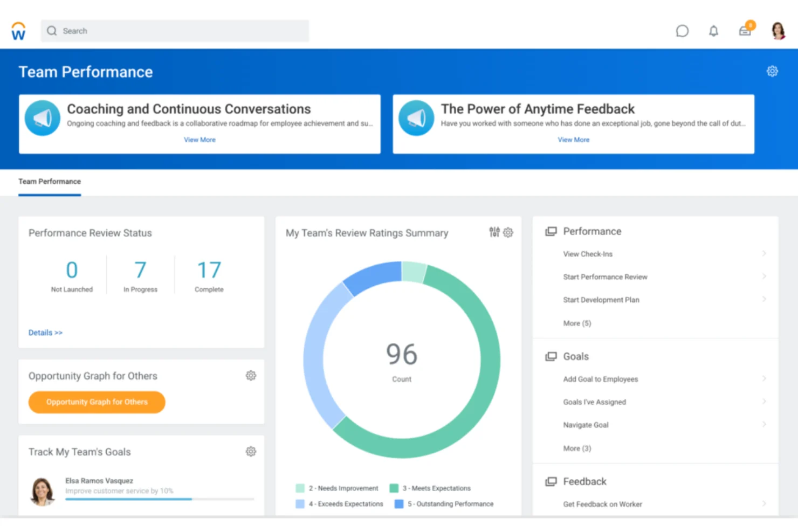This screenshot has height=532, width=798.
Task: Open the notifications bell
Action: click(x=713, y=31)
